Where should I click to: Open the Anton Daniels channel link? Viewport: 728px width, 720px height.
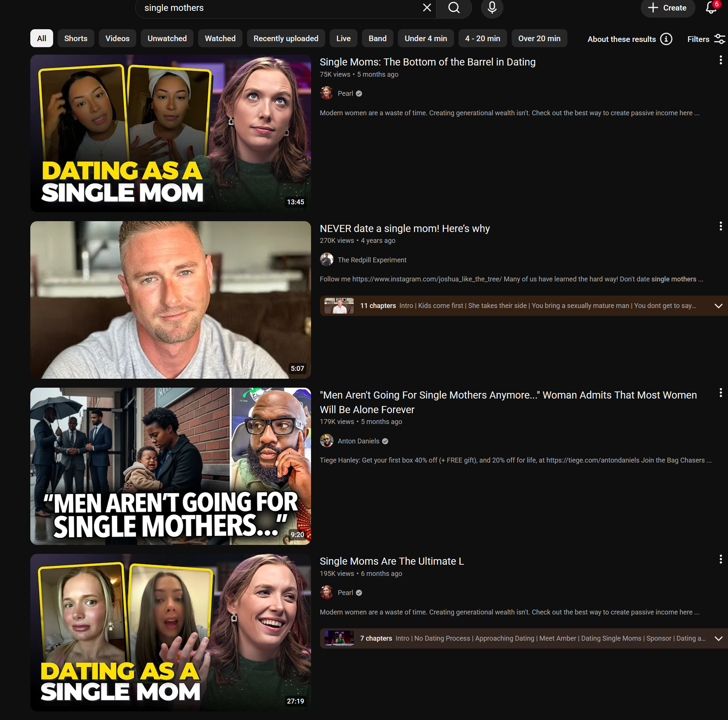pyautogui.click(x=358, y=441)
